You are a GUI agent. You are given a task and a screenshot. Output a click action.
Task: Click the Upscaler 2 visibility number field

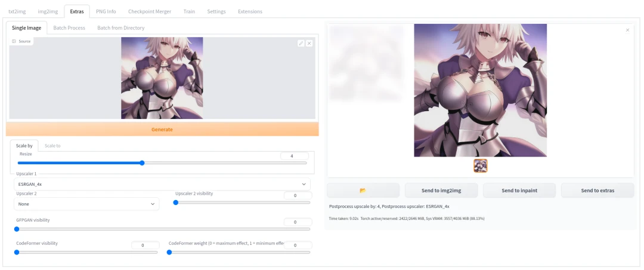pos(298,195)
